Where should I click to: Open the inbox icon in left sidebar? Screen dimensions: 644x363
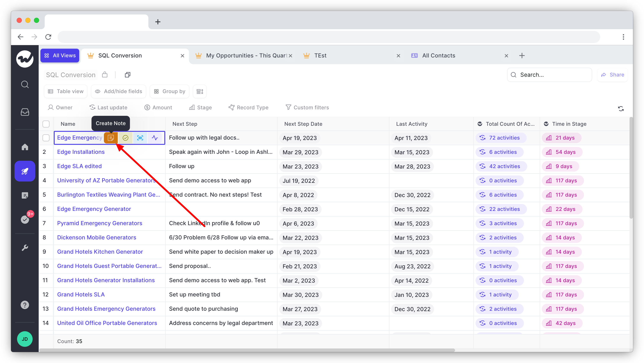25,112
